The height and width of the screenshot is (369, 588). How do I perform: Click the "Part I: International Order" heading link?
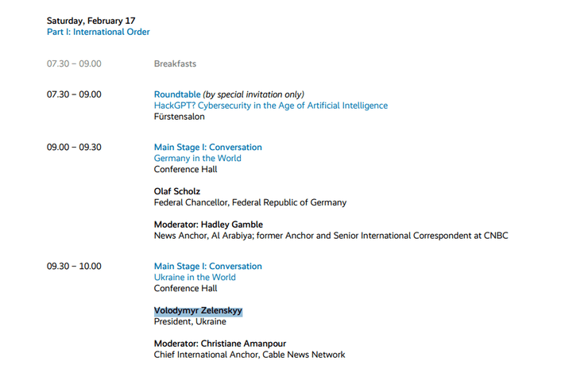coord(99,32)
